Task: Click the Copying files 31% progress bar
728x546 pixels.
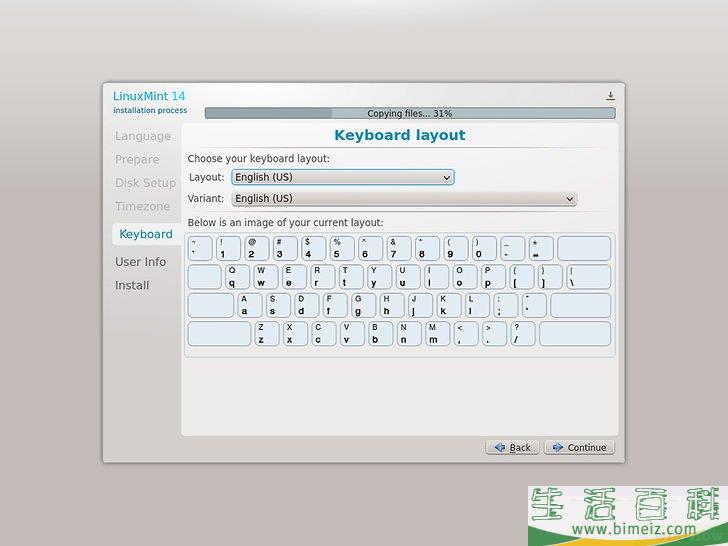Action: coord(410,113)
